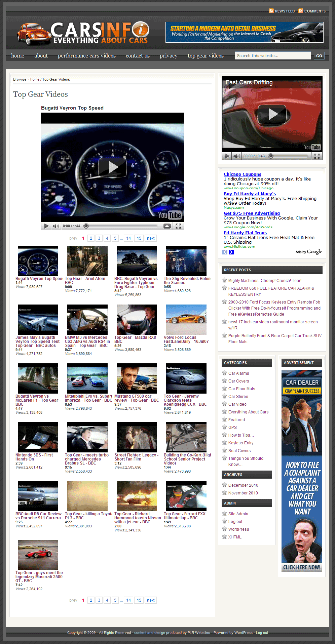Image resolution: width=335 pixels, height=644 pixels.
Task: Open the December 2010 archive
Action: pyautogui.click(x=243, y=485)
